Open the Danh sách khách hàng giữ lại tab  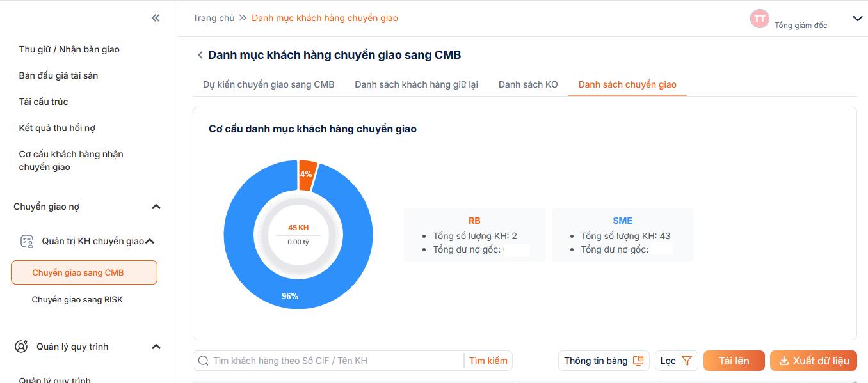point(415,84)
